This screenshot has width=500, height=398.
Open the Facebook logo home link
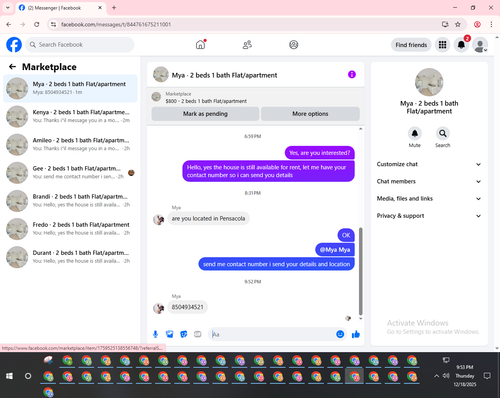[14, 45]
